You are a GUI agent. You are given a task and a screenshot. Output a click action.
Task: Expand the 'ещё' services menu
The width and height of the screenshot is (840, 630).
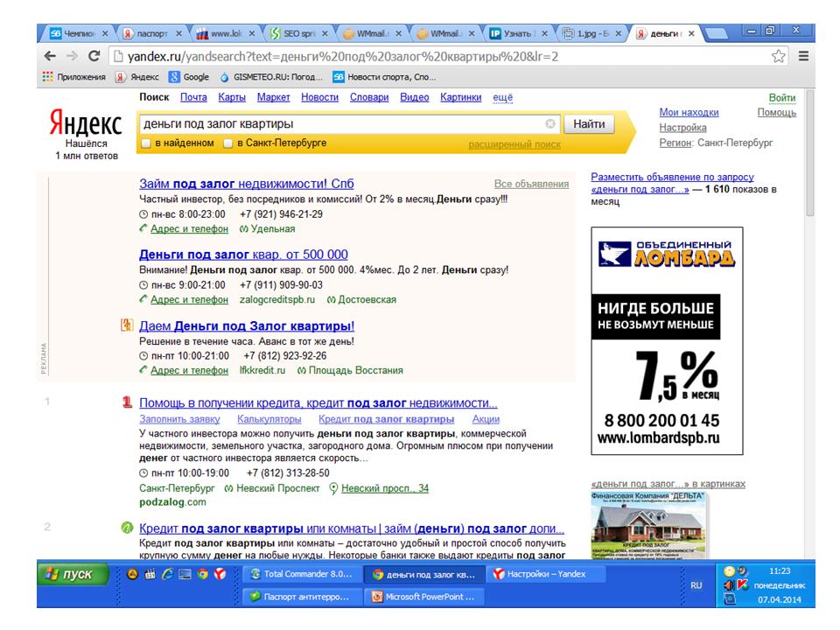pos(502,97)
